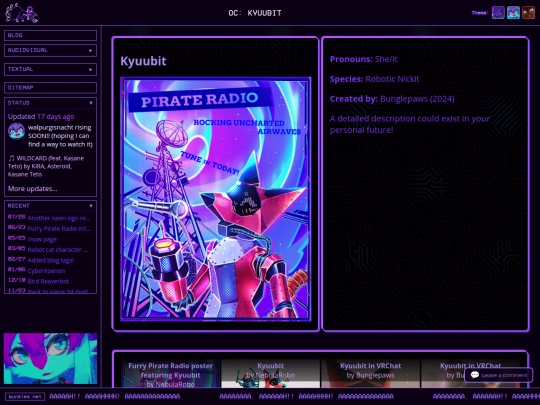Open the 'CyberXoanon' recent post
Screen dimensions: 540x405
coord(46,271)
